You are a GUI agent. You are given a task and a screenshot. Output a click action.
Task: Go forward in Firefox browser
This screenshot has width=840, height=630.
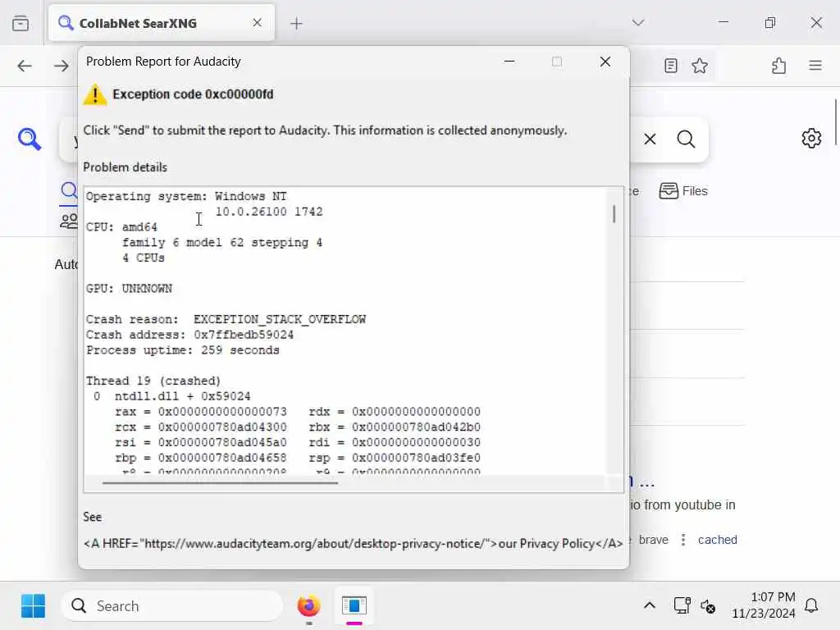click(61, 66)
